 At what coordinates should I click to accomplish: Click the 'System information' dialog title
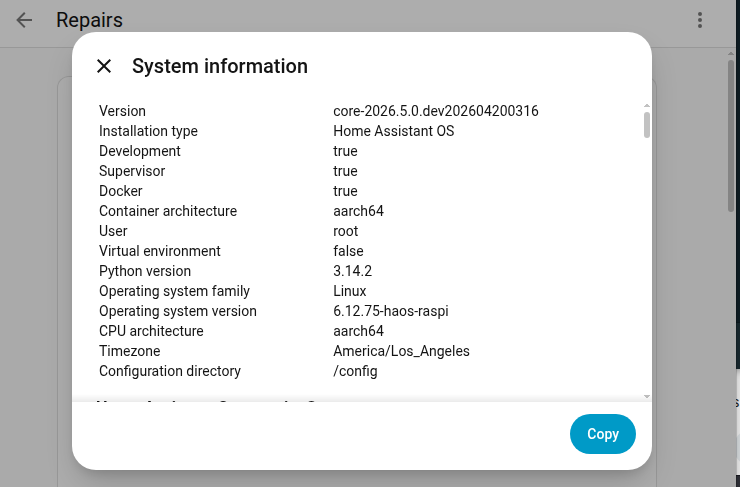click(x=220, y=66)
